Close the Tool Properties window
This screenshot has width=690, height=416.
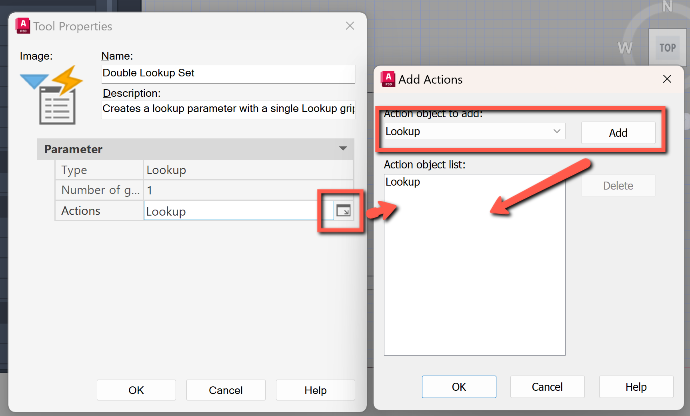point(350,26)
